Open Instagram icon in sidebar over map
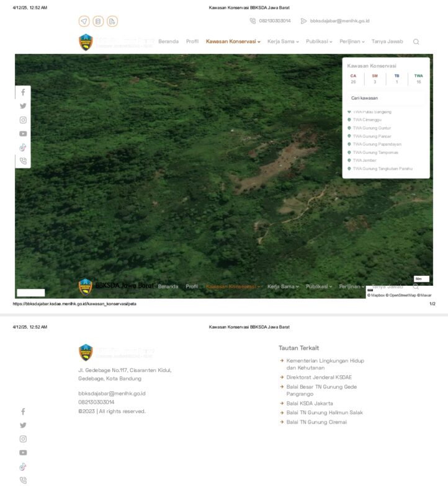The image size is (448, 496). 23,120
